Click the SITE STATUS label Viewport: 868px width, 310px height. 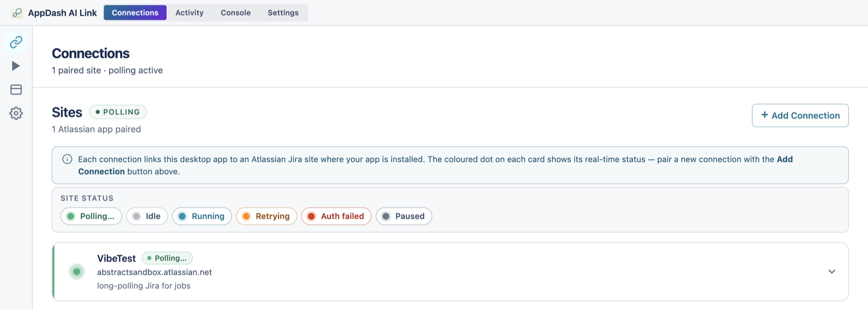(x=87, y=198)
